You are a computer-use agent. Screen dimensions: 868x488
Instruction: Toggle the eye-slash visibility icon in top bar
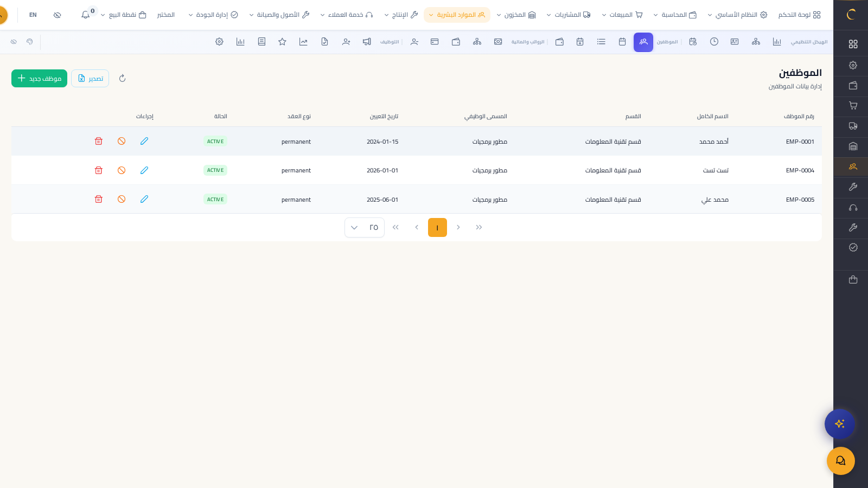58,15
